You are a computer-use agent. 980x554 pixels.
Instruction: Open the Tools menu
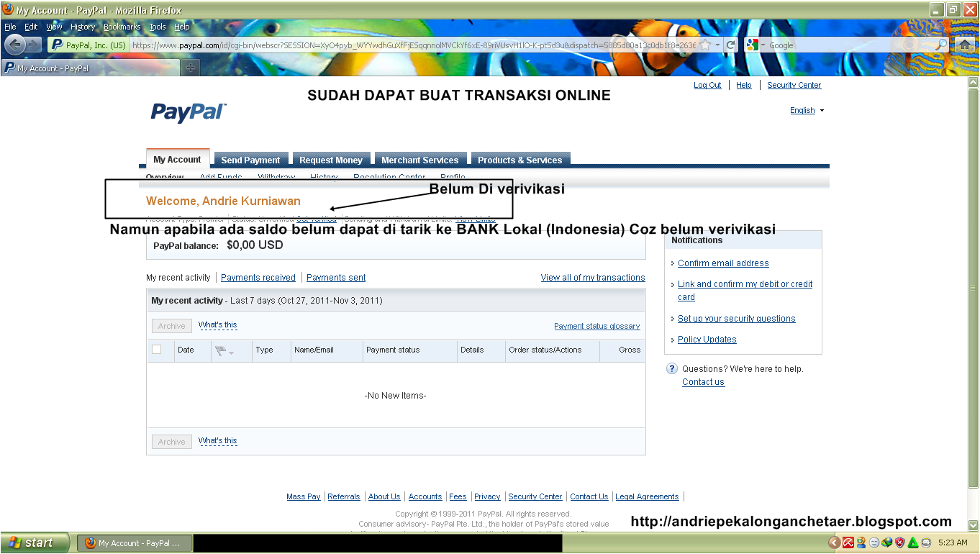[x=158, y=27]
